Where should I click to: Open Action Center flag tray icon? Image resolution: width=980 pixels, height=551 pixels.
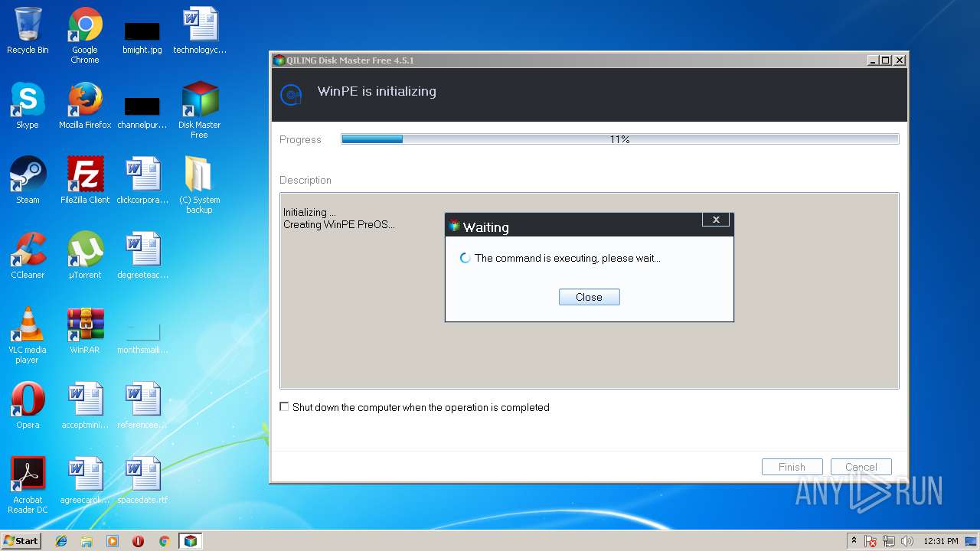pos(871,541)
